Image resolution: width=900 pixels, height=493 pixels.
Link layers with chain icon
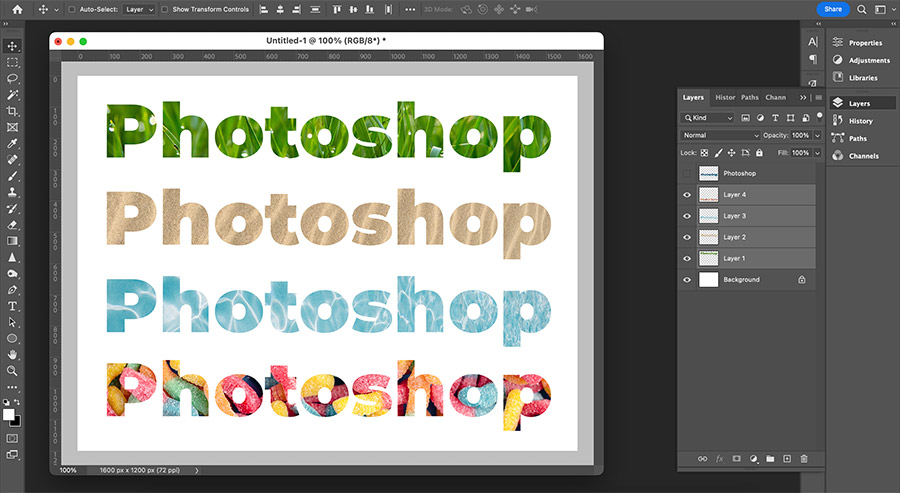[x=703, y=459]
